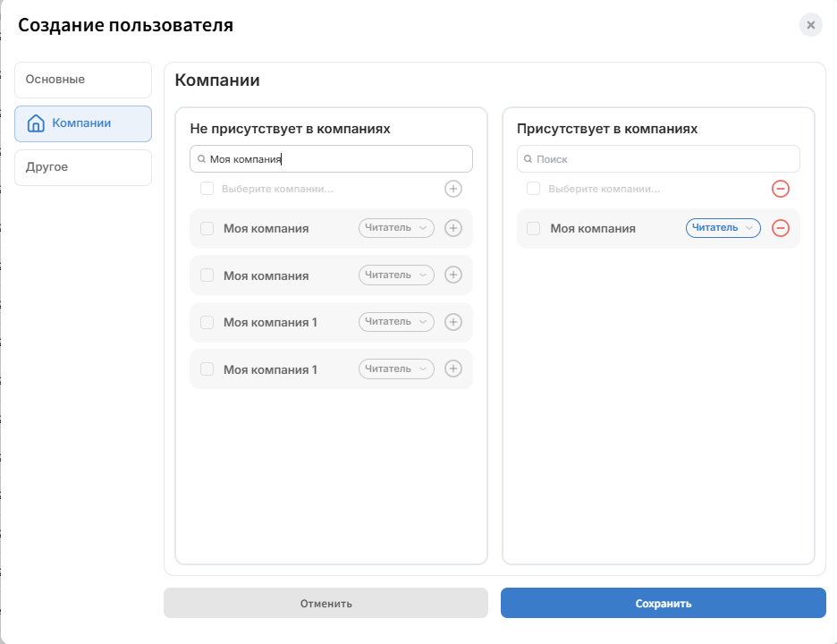Open the Другое tab
Image resolution: width=837 pixels, height=644 pixels.
83,167
